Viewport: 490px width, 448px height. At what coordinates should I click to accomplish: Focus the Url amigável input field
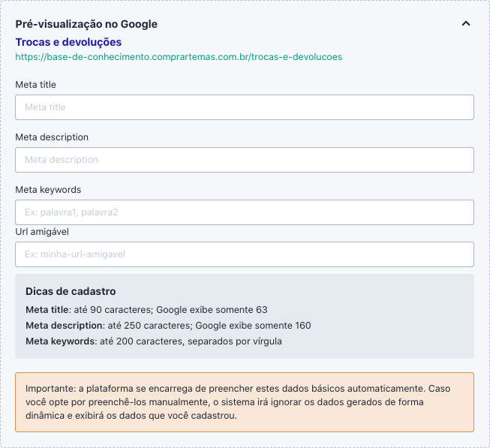245,254
